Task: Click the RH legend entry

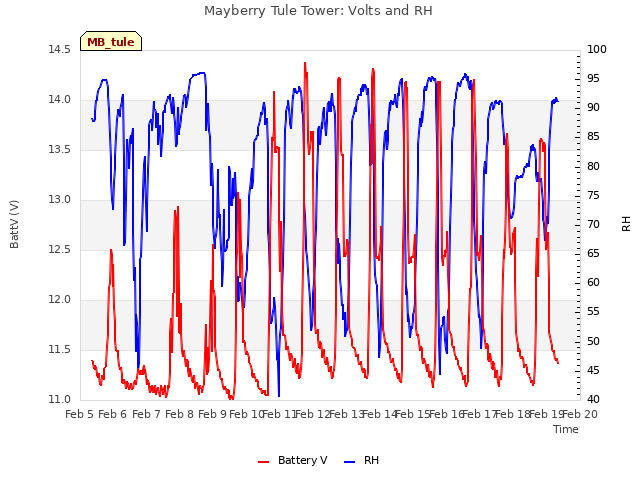Action: coord(362,460)
